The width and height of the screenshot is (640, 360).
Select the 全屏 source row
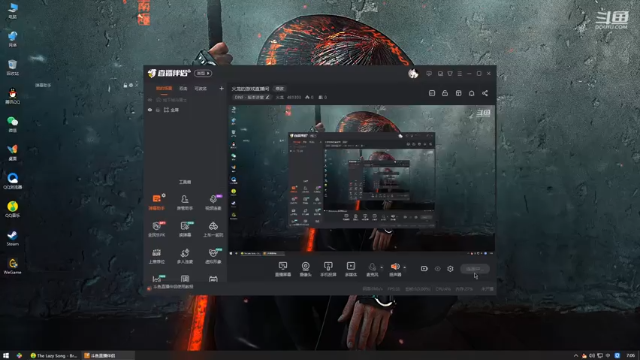pos(186,110)
